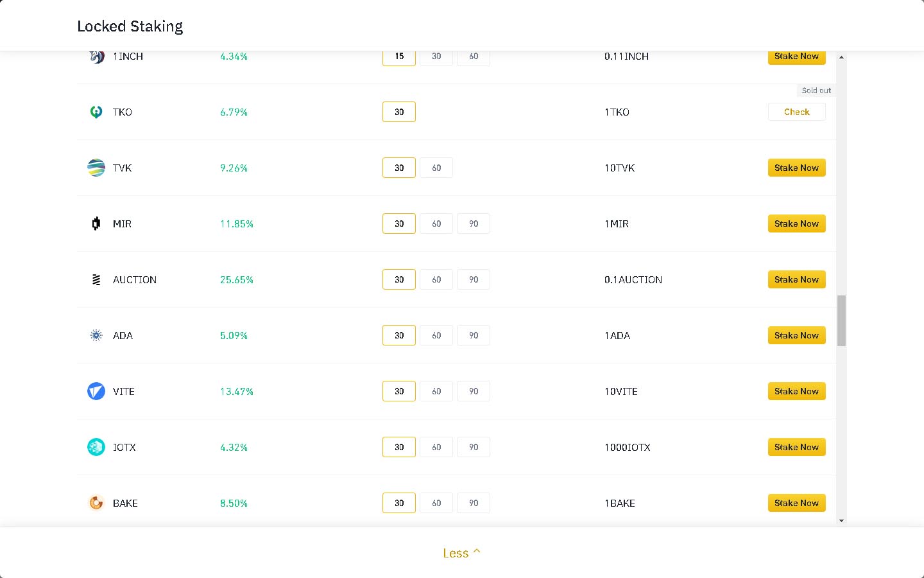Screen dimensions: 924x578
Task: Select 30-day duration for AUCTION
Action: (399, 279)
